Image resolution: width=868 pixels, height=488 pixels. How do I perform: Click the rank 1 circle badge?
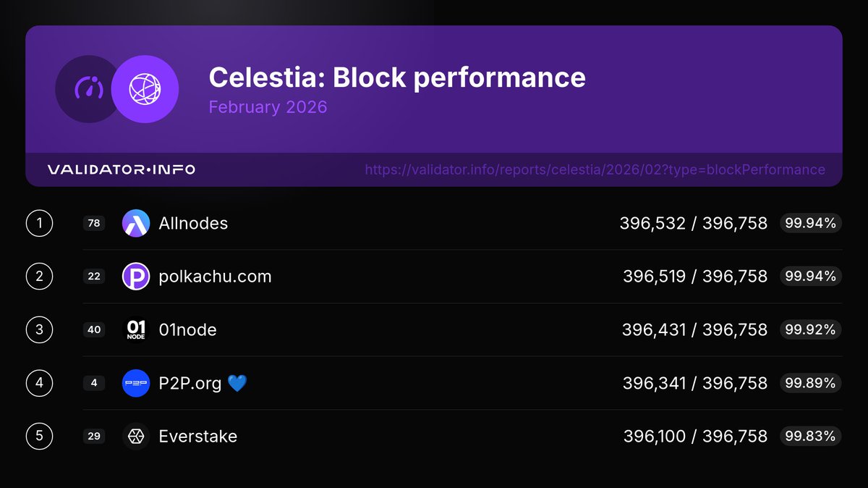[39, 223]
